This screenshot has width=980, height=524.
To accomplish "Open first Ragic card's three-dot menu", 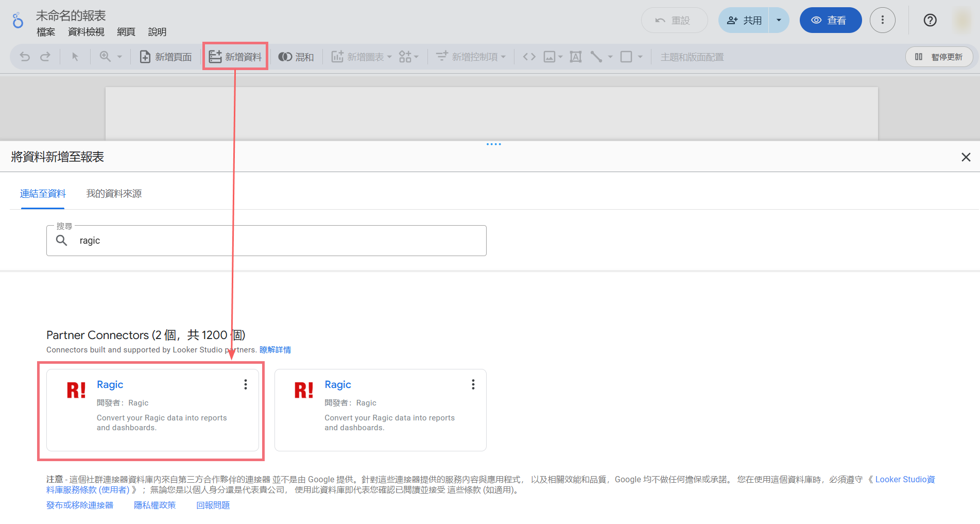I will pos(246,384).
